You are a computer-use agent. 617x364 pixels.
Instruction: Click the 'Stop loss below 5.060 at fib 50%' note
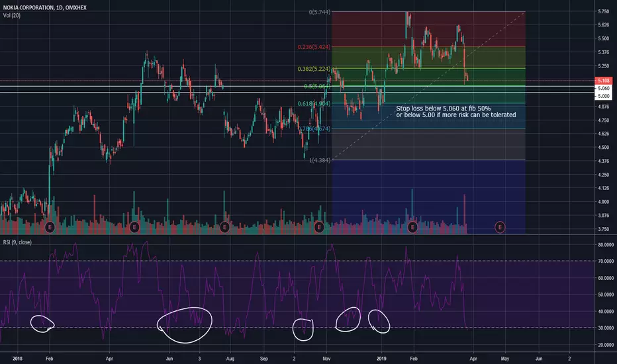[444, 109]
